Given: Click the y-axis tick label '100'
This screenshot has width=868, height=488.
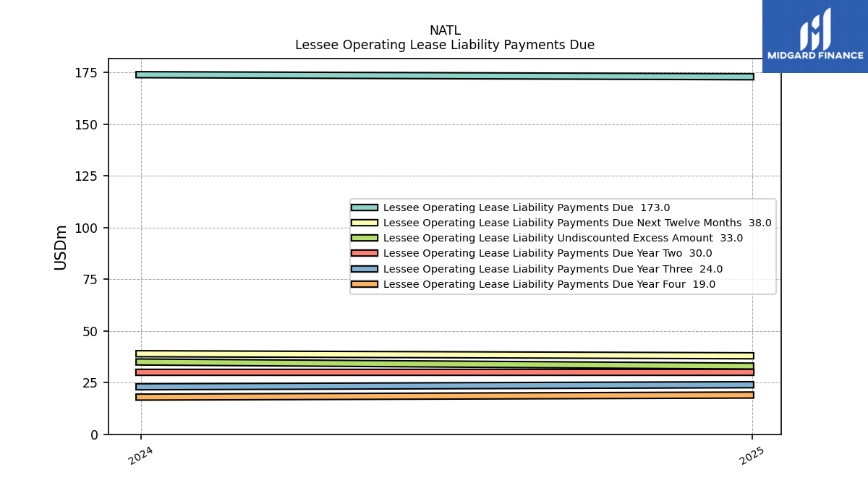Looking at the screenshot, I should [x=87, y=228].
